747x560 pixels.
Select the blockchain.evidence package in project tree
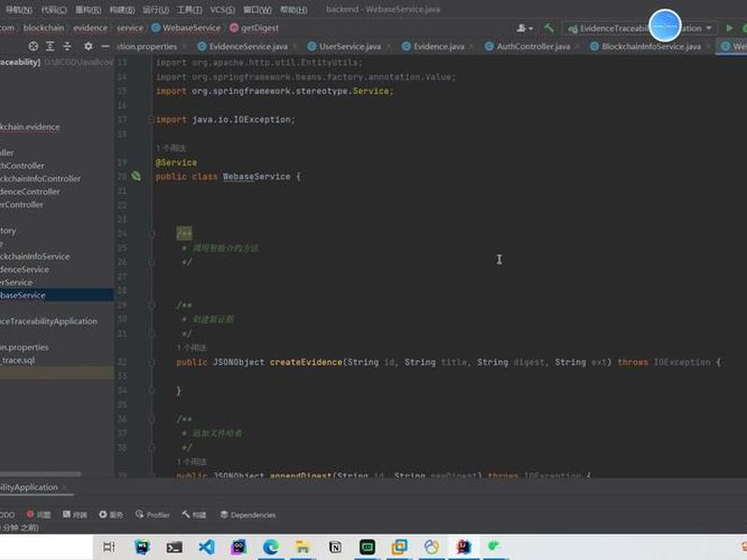pos(30,127)
